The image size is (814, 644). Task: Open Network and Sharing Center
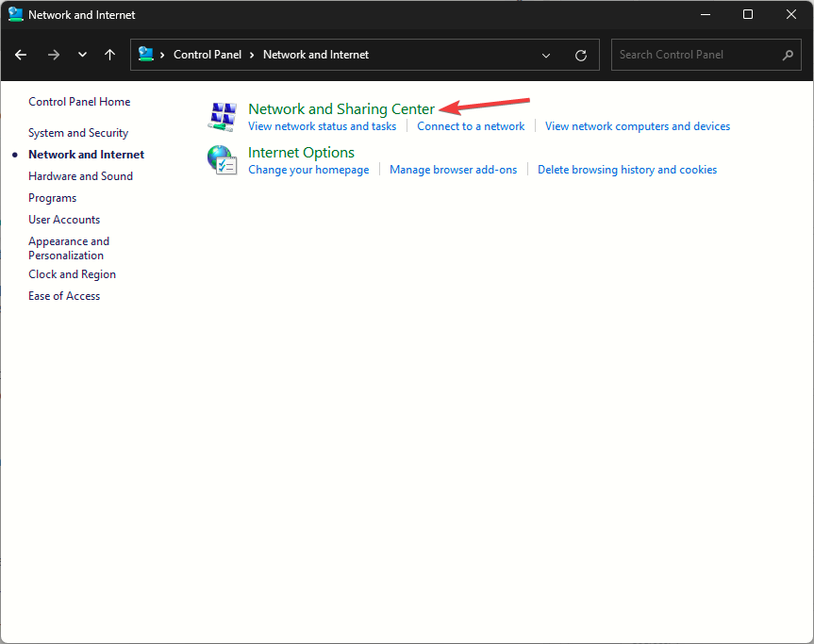(341, 109)
